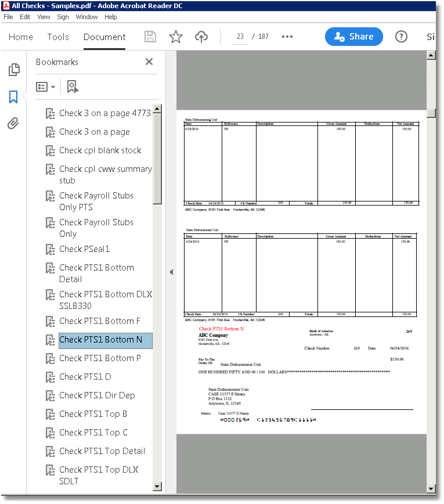Image resolution: width=444 pixels, height=504 pixels.
Task: Click bookmark icon beside Check PTS1 Dir Dep
Action: (50, 395)
